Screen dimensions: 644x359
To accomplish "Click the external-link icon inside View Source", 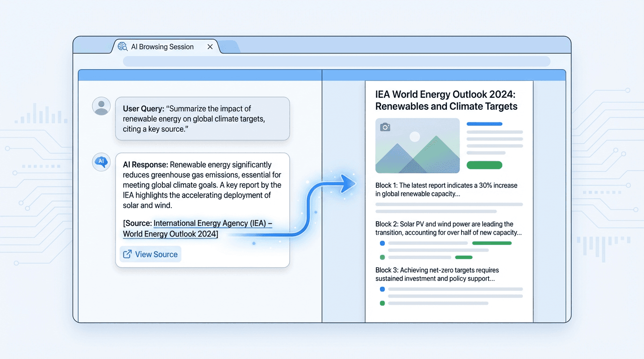I will click(128, 254).
